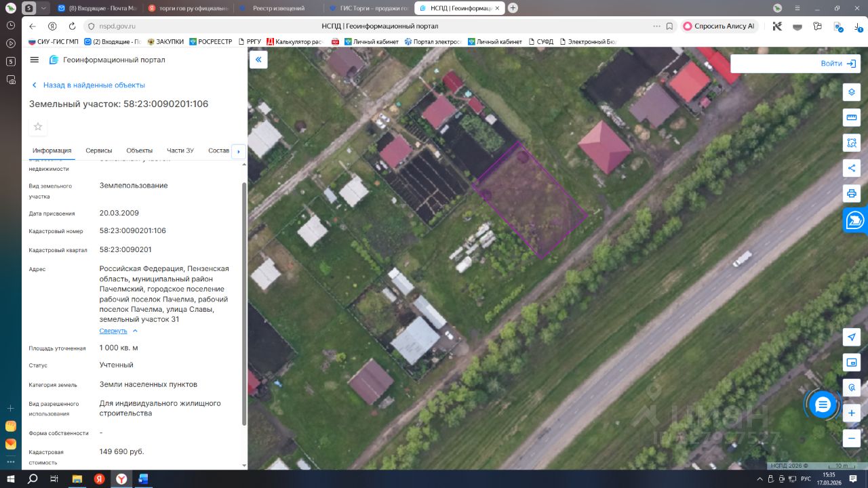Open the ЗАКУПКИ bookmark
Screen dimensions: 868x488
pyautogui.click(x=165, y=41)
